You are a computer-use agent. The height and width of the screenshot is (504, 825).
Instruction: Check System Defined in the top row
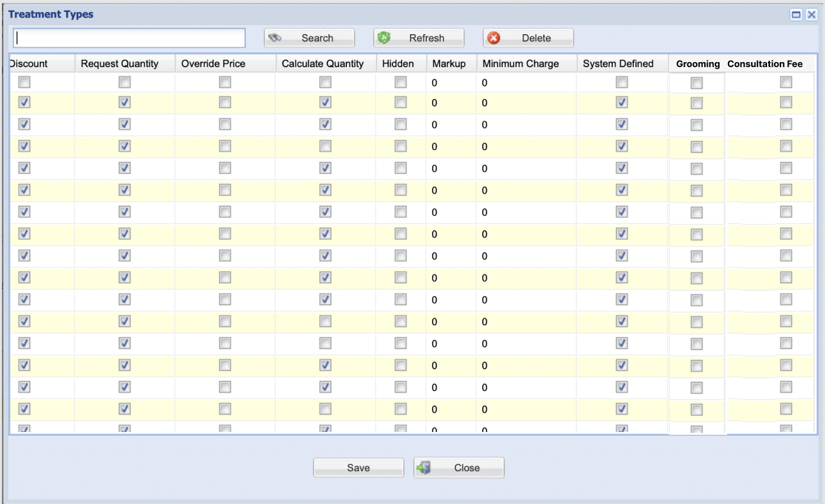622,82
